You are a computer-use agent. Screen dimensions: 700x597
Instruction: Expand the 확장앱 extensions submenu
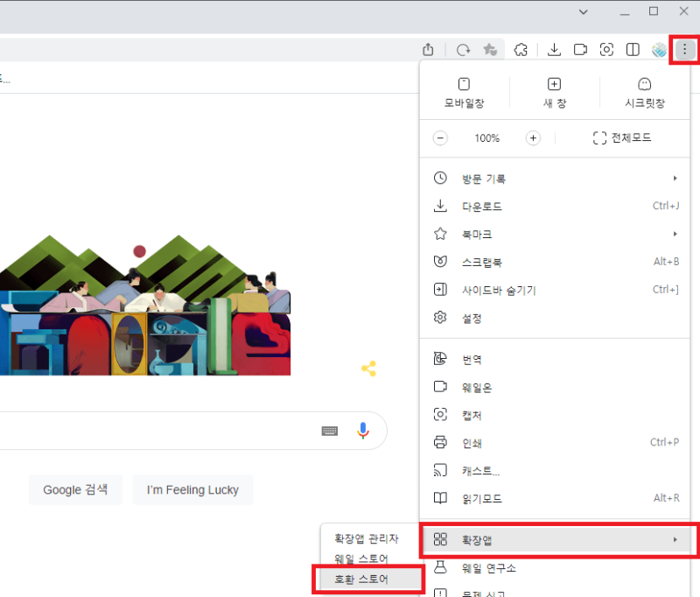[555, 540]
